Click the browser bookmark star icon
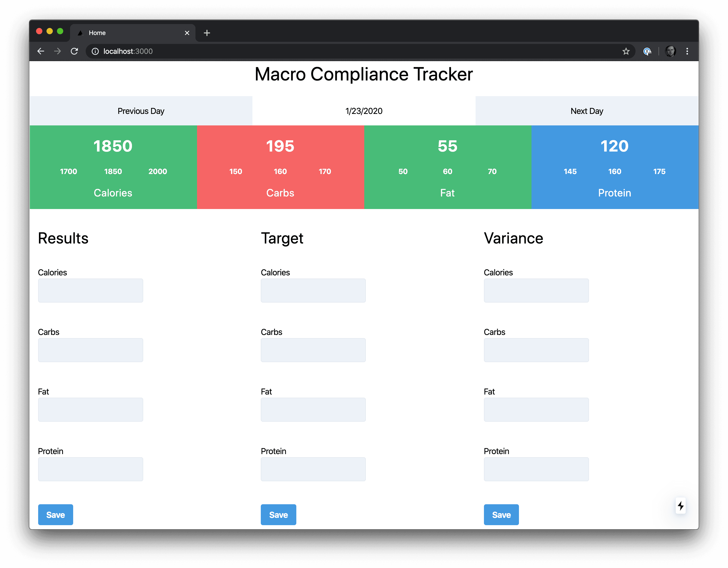Viewport: 728px width, 568px height. click(625, 51)
